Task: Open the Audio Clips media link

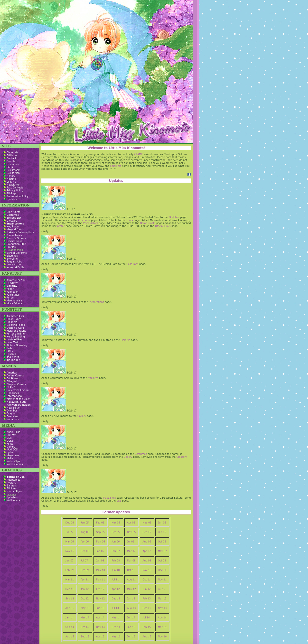Action: click(13, 432)
